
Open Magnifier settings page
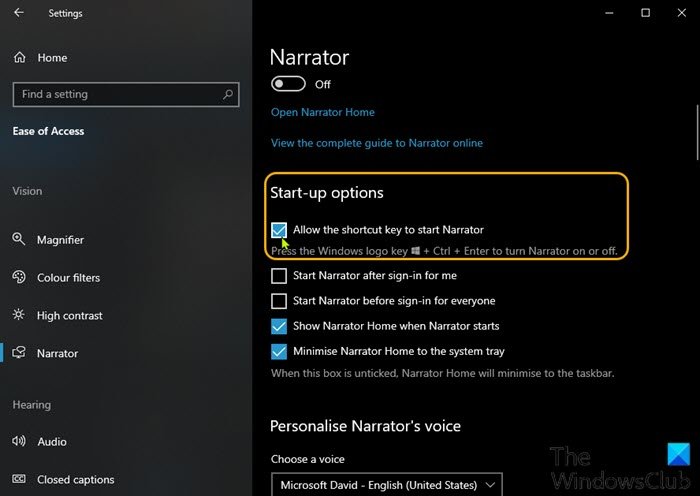[x=60, y=240]
